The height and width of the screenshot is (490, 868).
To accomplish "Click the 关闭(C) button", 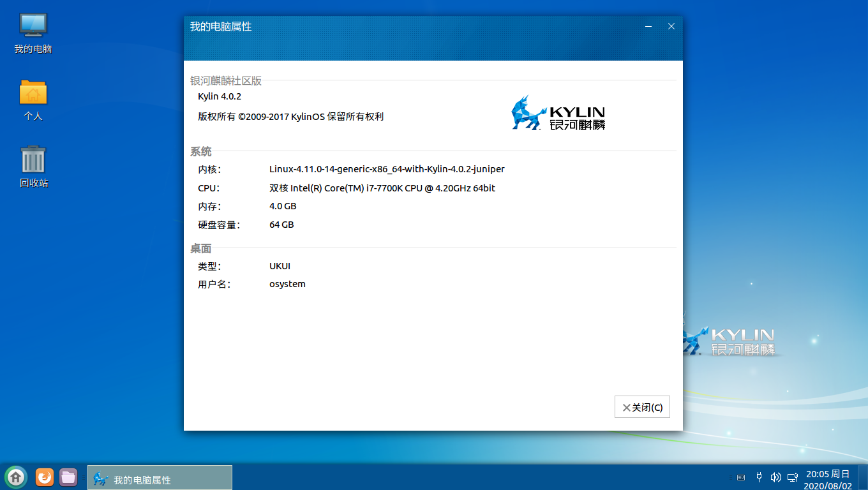I will [x=642, y=407].
